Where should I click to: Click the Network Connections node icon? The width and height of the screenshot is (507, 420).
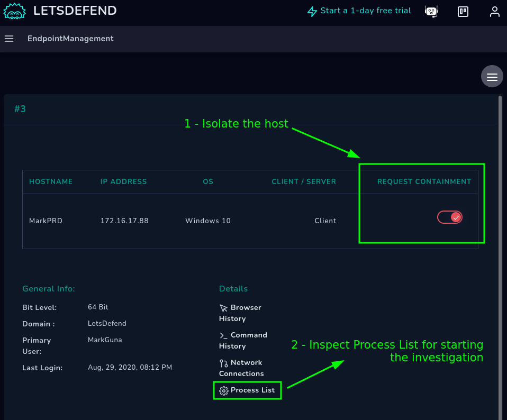pyautogui.click(x=223, y=363)
